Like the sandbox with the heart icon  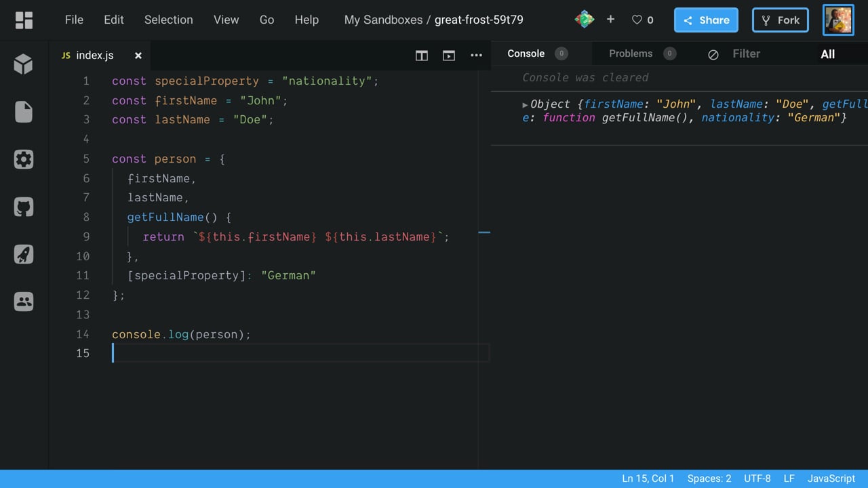[637, 20]
